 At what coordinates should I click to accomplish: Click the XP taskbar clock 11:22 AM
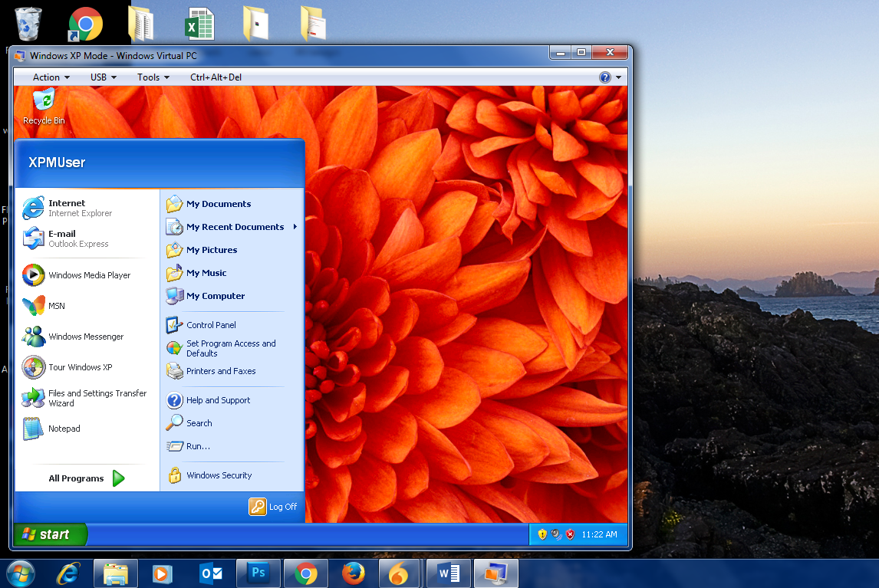click(x=599, y=534)
